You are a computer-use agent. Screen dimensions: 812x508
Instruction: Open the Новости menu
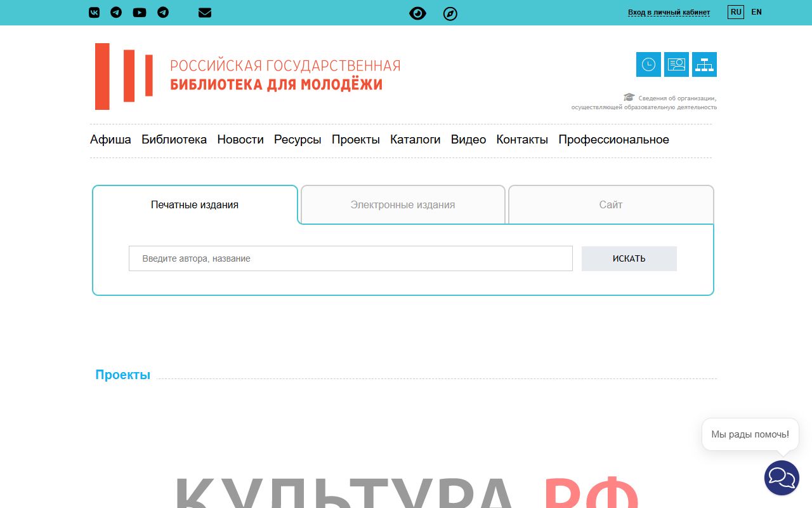[x=240, y=140]
